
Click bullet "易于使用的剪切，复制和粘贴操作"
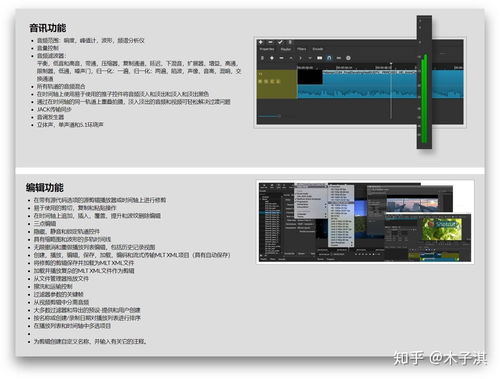click(75, 208)
